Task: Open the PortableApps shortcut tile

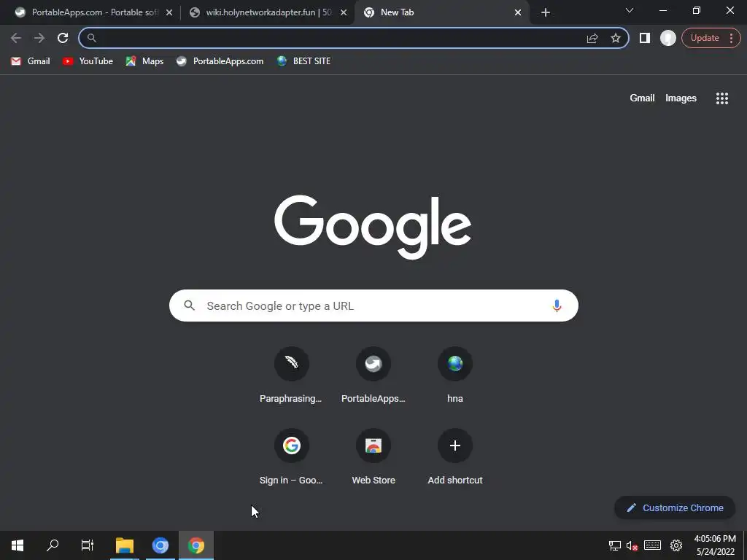Action: click(x=373, y=376)
